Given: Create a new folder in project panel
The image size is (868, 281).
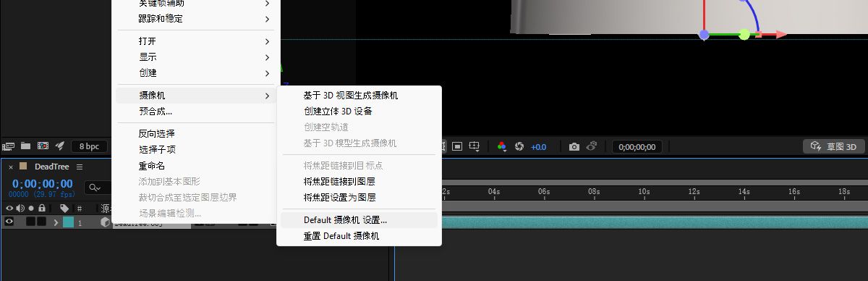Looking at the screenshot, I should tap(25, 146).
